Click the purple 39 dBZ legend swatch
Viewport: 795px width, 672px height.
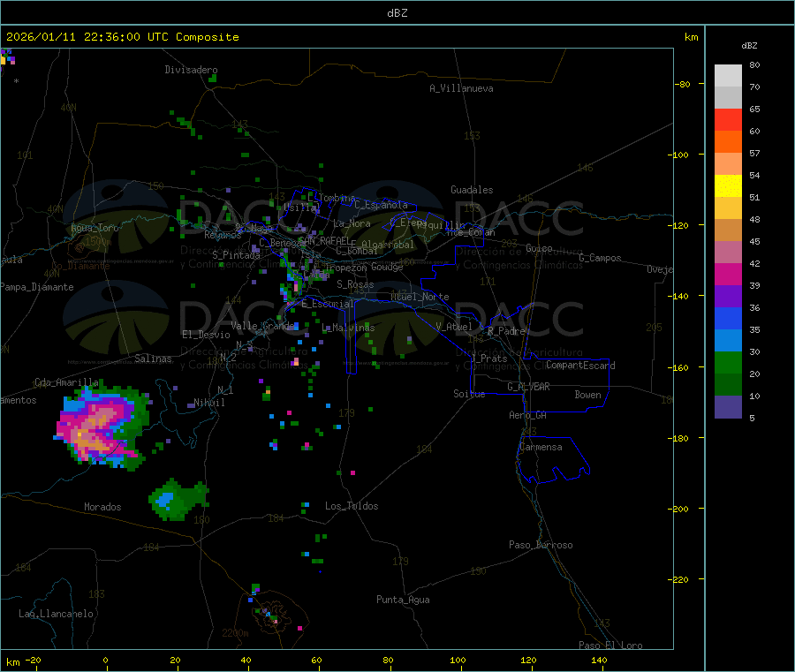(x=728, y=297)
